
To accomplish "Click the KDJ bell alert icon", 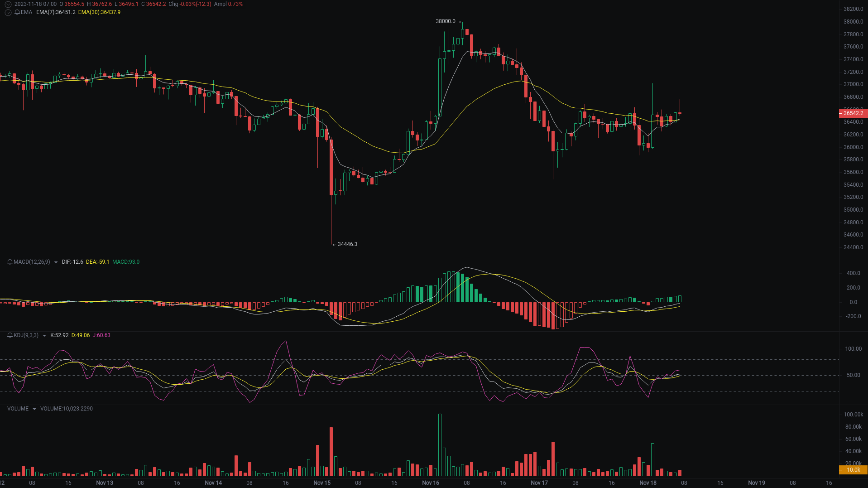I will 10,335.
